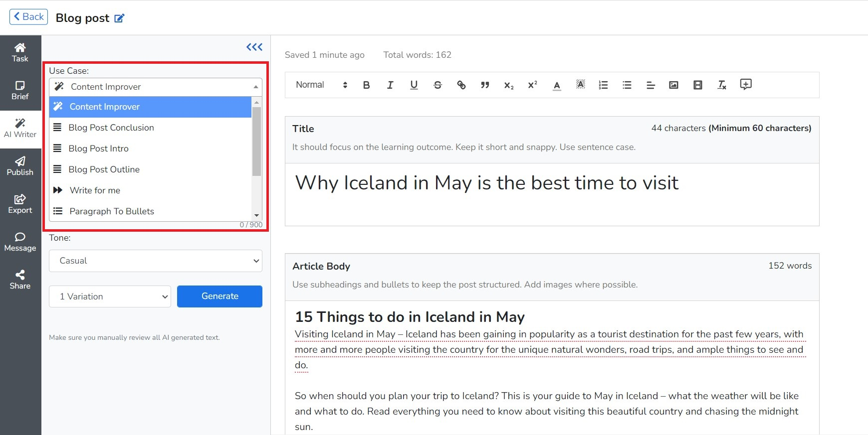Viewport: 868px width, 435px height.
Task: Open the Normal paragraph style dropdown
Action: click(x=321, y=85)
